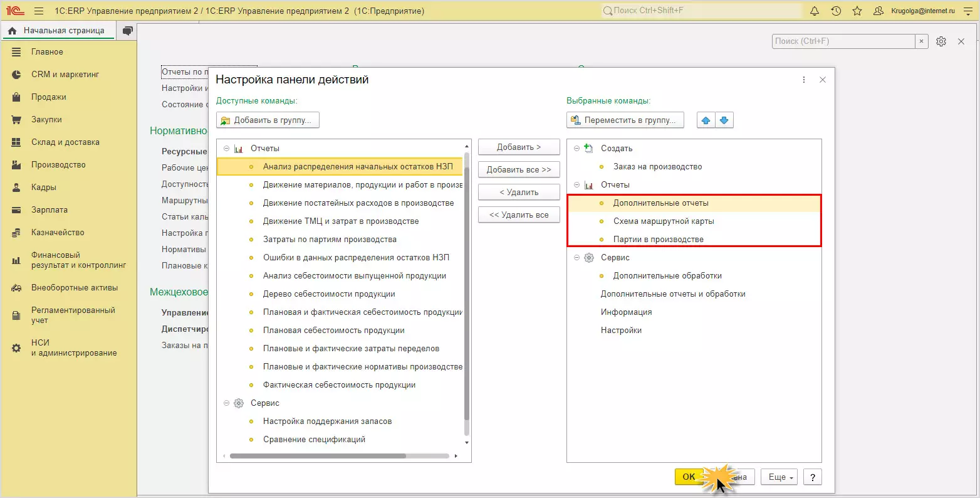
Task: Click << Удалить все button
Action: click(519, 215)
